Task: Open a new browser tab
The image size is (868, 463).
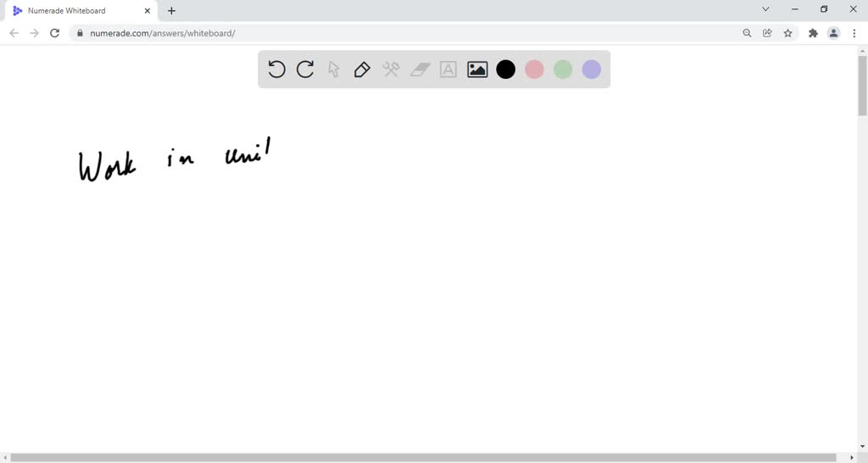Action: (x=171, y=10)
